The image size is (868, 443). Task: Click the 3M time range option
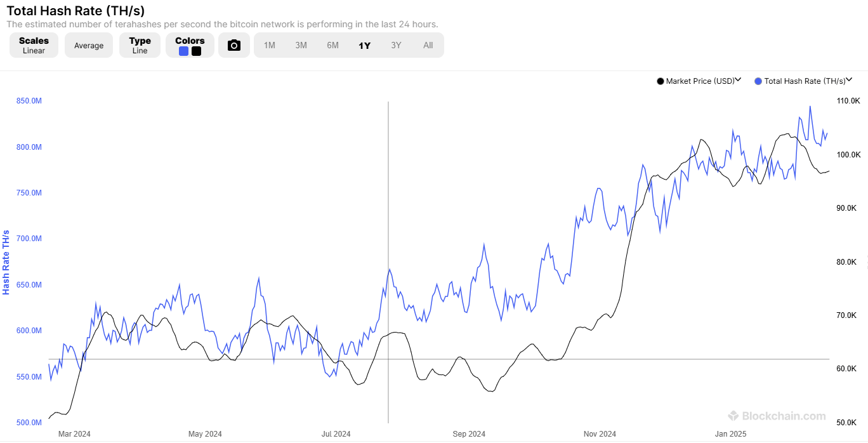[x=301, y=45]
